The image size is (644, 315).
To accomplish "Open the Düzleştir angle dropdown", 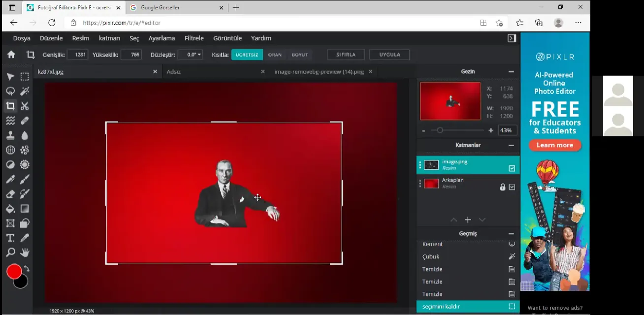I will click(190, 55).
